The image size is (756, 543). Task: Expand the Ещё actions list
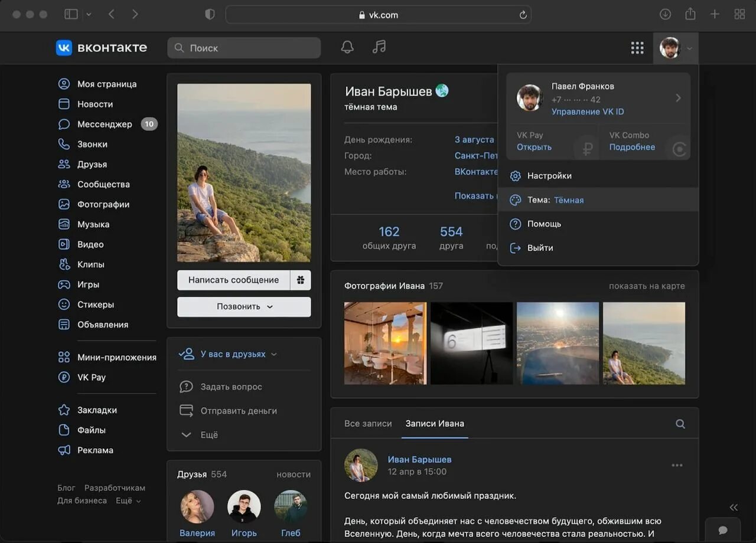coord(199,435)
